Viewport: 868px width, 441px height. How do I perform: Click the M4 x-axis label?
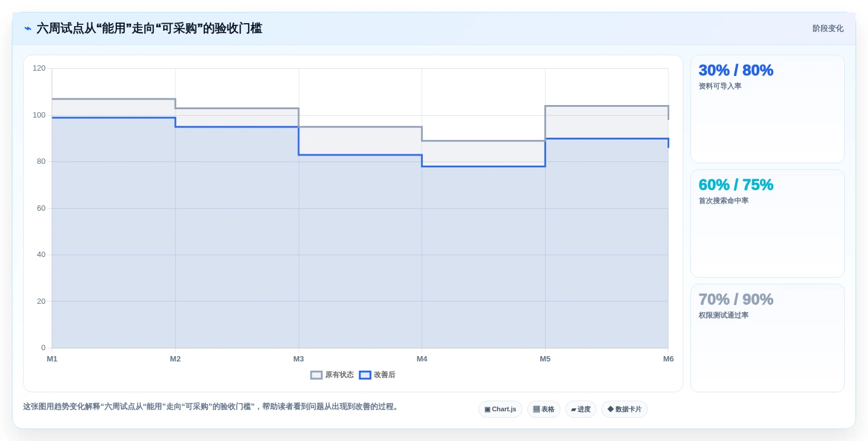pyautogui.click(x=422, y=359)
